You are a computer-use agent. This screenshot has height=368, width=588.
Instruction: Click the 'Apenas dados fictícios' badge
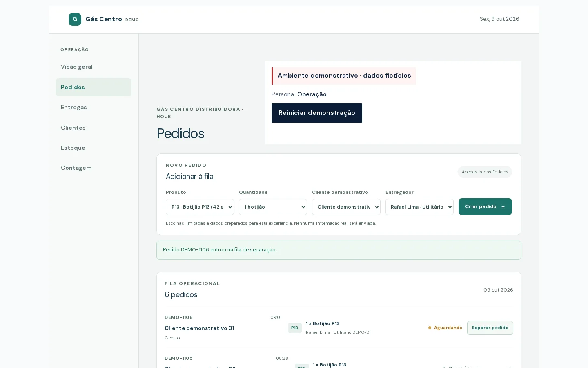(x=485, y=172)
